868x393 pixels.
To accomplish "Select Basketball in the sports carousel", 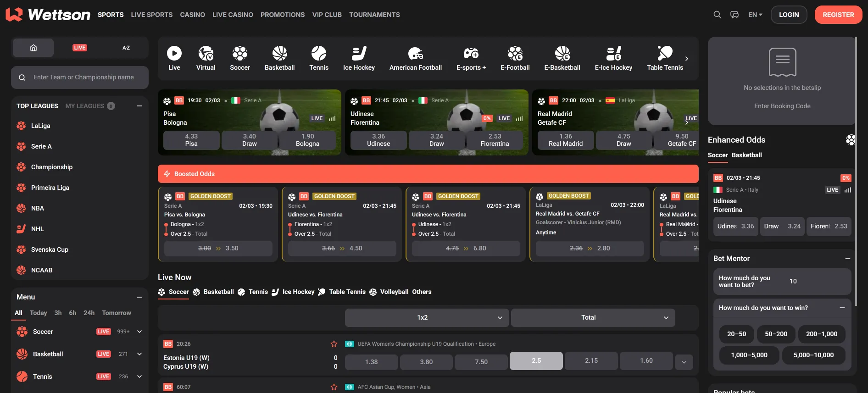I will tap(279, 58).
